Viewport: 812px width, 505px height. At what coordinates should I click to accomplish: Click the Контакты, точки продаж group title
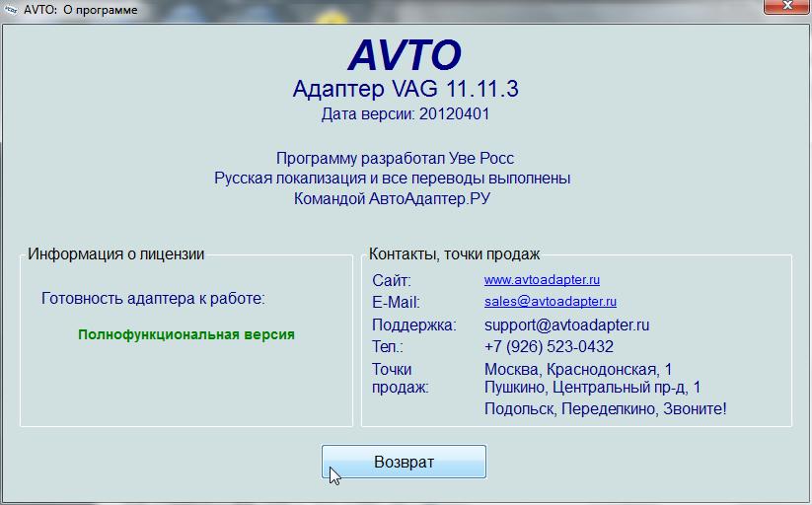point(454,253)
